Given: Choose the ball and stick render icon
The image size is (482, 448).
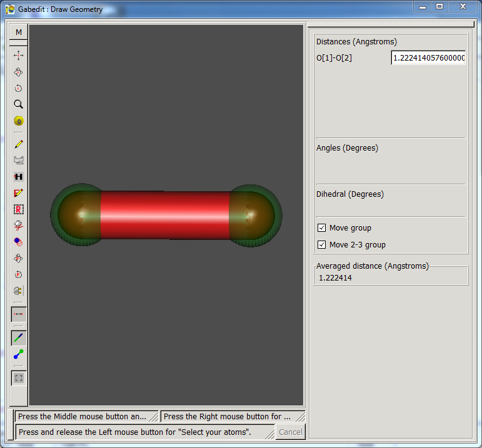Looking at the screenshot, I should (19, 354).
